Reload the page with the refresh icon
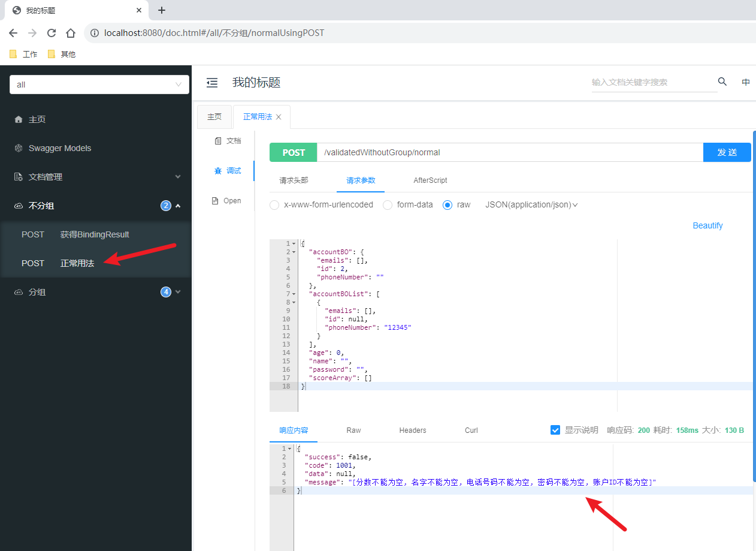This screenshot has height=551, width=756. [52, 33]
